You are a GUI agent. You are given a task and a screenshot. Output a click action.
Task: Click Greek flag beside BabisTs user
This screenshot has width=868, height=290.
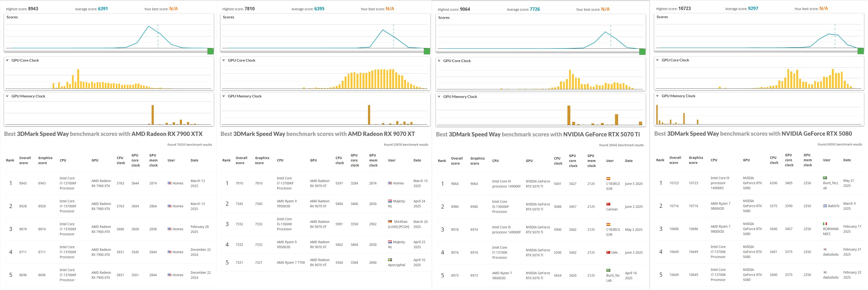(825, 206)
